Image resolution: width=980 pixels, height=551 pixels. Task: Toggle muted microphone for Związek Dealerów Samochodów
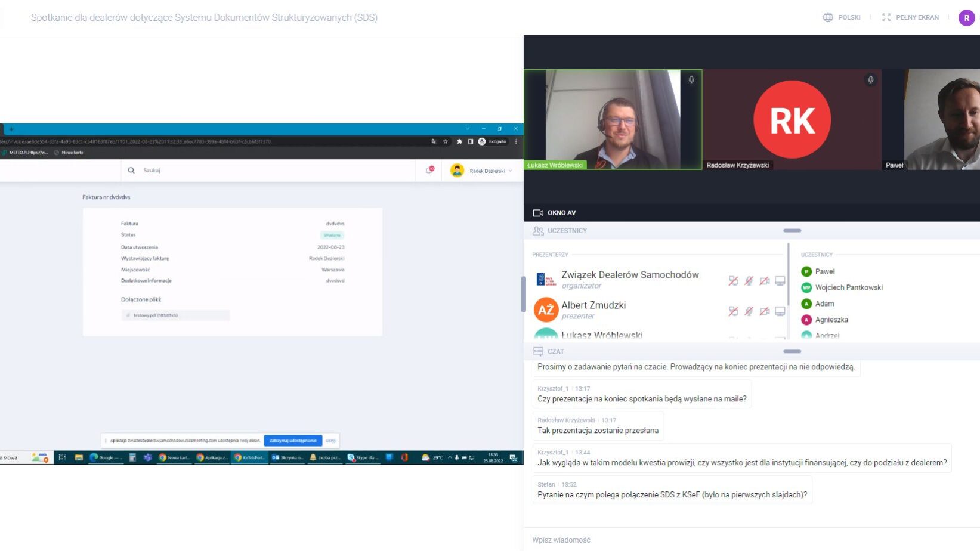[749, 281]
